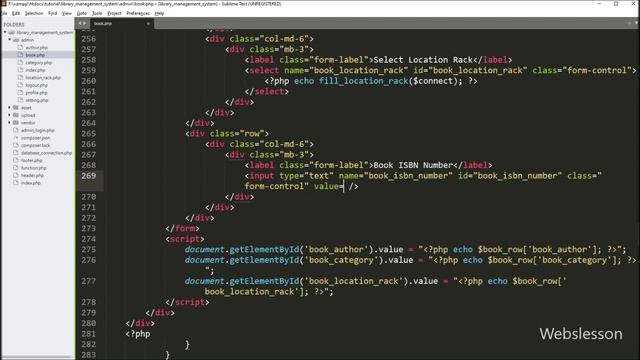The image size is (640, 360).
Task: Click the file icon beside setting.php
Action: click(x=20, y=100)
